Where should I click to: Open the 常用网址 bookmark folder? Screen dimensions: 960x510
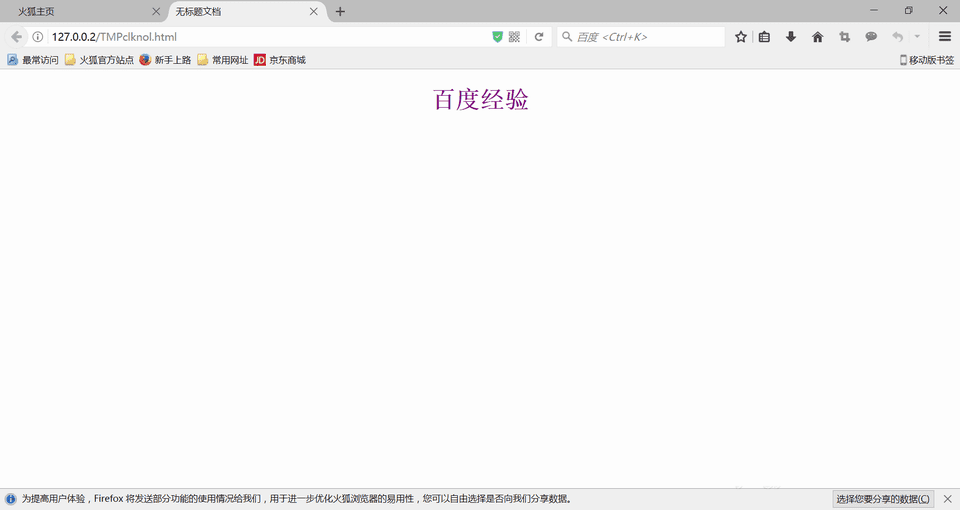(x=223, y=60)
